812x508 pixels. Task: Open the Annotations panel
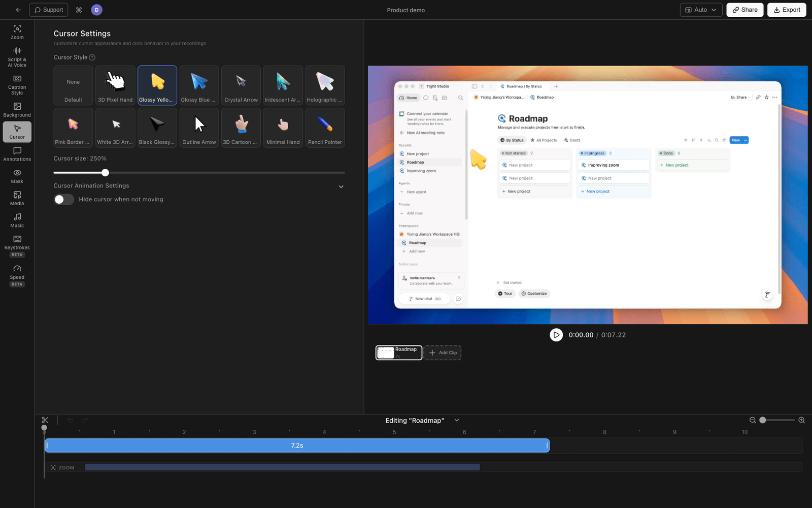coord(17,154)
